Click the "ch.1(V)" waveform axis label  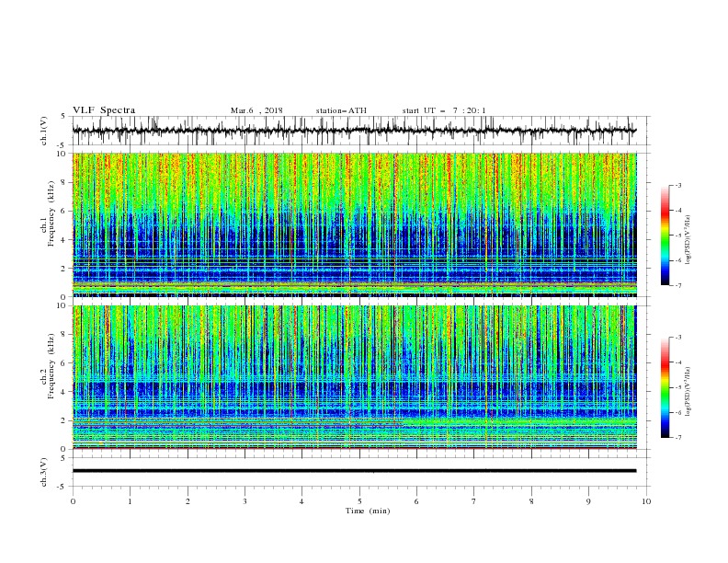click(x=44, y=131)
